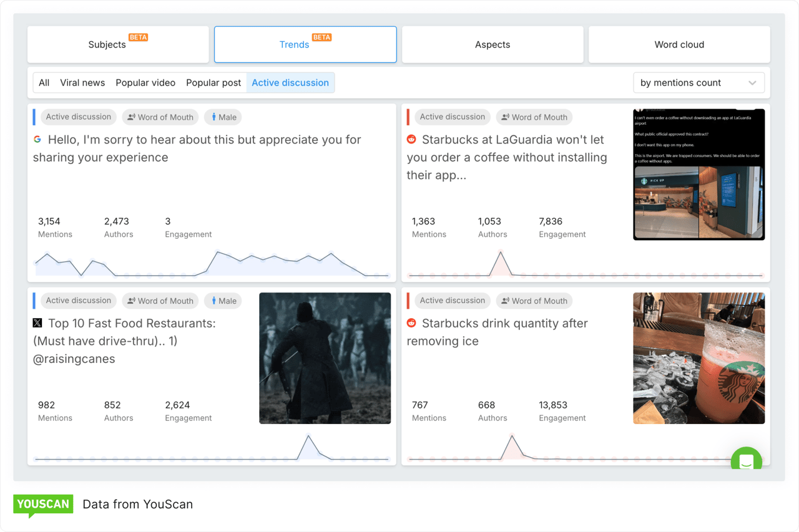This screenshot has height=532, width=799.
Task: Click the Male audience badge
Action: [223, 117]
